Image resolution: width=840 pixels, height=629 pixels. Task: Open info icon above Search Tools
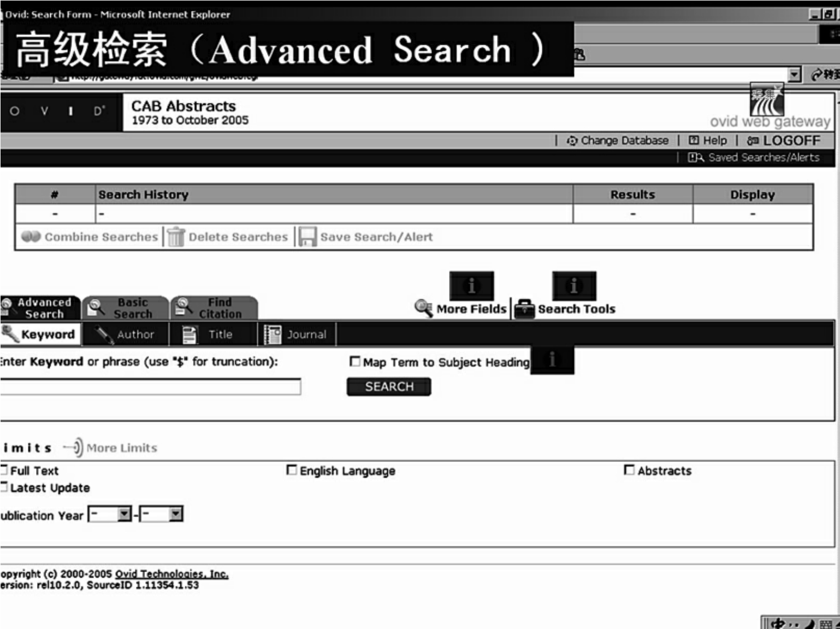[574, 285]
